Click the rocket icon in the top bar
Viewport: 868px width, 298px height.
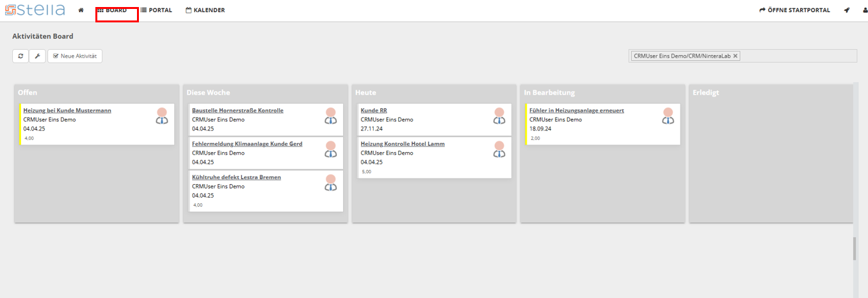click(847, 10)
